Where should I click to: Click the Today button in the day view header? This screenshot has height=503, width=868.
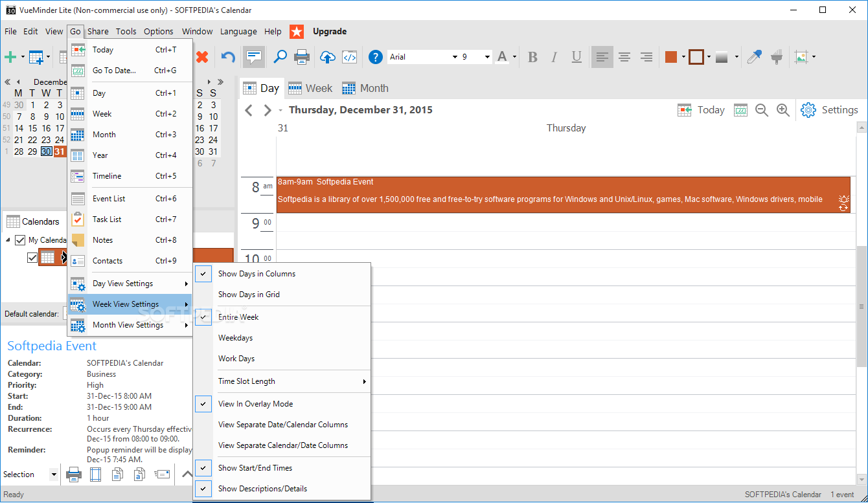pos(701,110)
